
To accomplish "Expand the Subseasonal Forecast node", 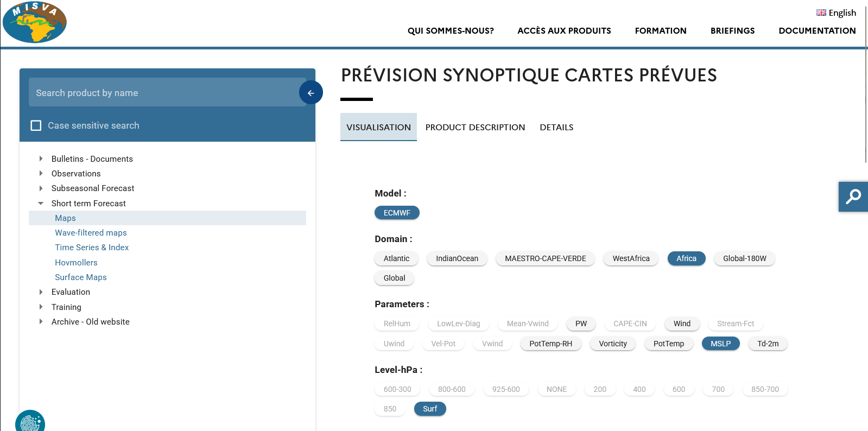I will 41,188.
